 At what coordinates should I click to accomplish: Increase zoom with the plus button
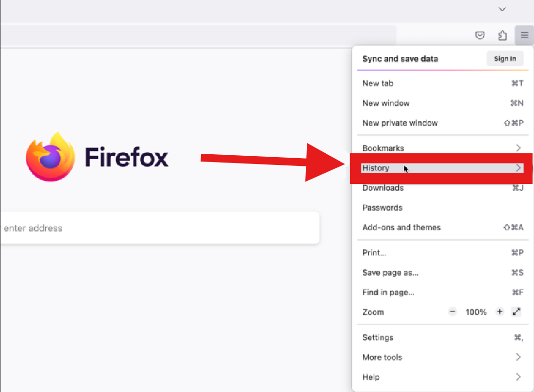click(x=499, y=311)
